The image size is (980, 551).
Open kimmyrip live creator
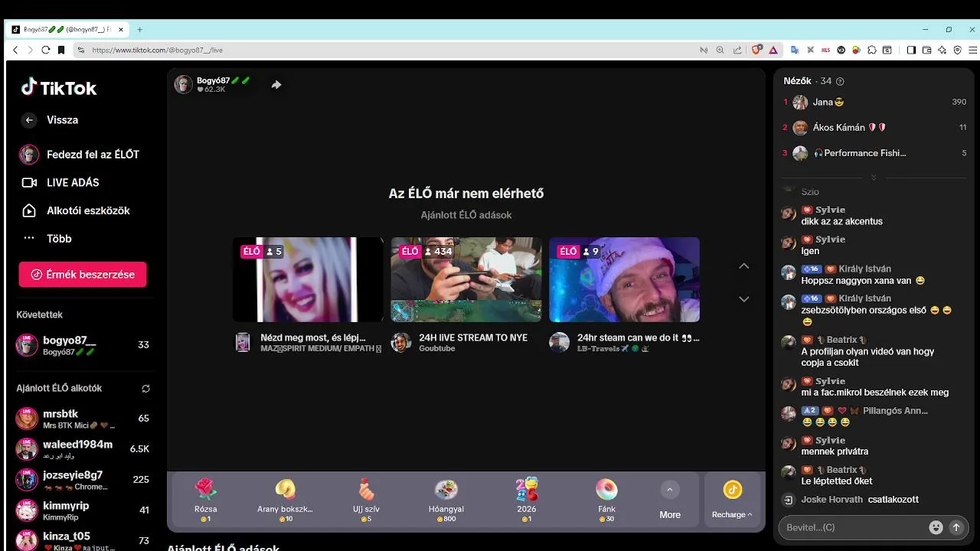click(83, 510)
